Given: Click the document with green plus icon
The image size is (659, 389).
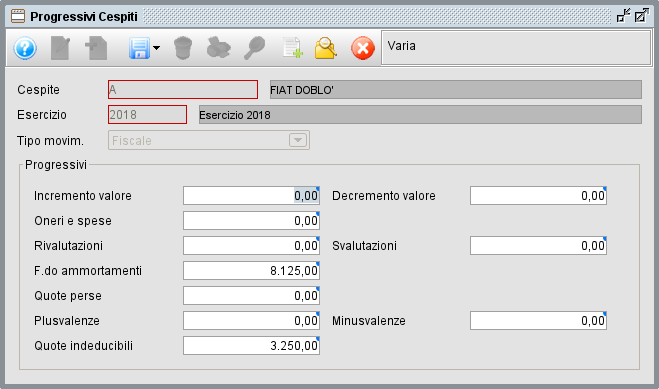Looking at the screenshot, I should (x=293, y=48).
